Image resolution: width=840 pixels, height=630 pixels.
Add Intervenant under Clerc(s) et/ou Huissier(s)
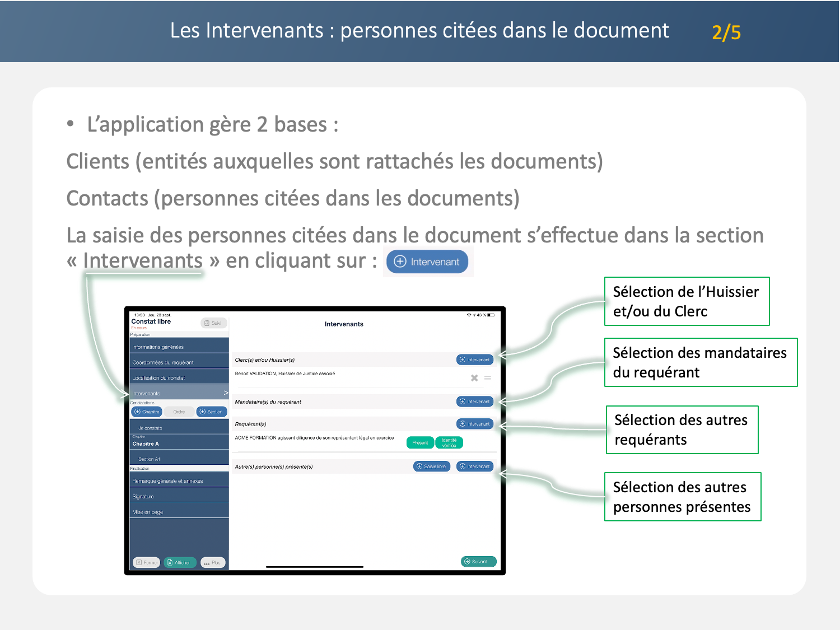475,360
